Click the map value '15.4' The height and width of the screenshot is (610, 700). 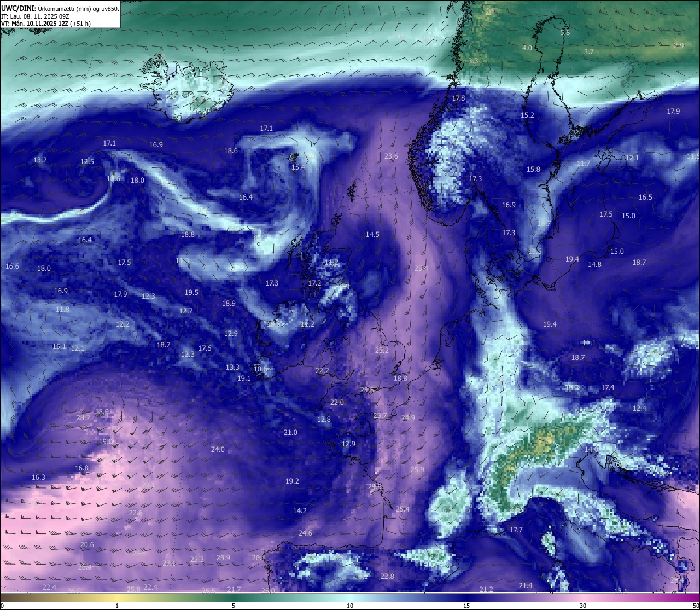[x=298, y=167]
